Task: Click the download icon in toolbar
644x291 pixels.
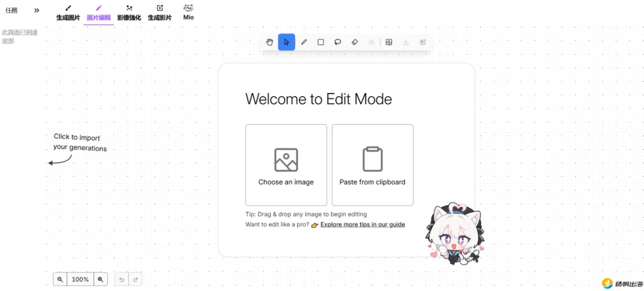Action: pos(406,42)
